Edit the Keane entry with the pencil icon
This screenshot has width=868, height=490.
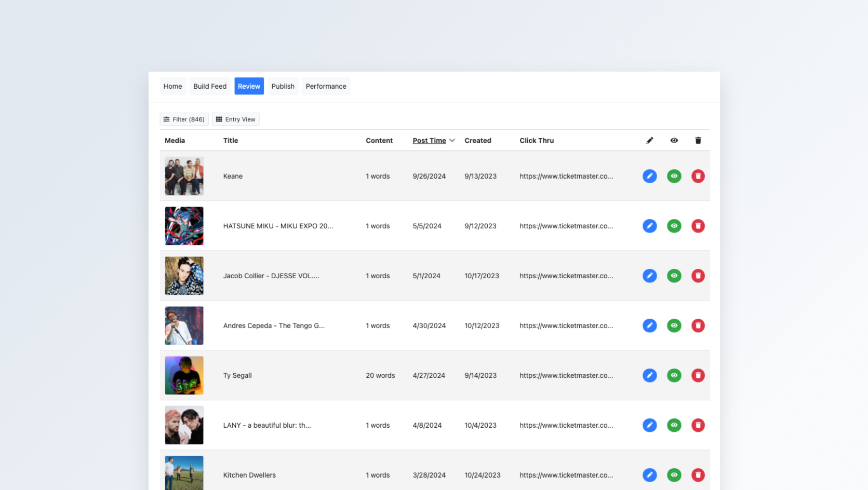tap(649, 176)
